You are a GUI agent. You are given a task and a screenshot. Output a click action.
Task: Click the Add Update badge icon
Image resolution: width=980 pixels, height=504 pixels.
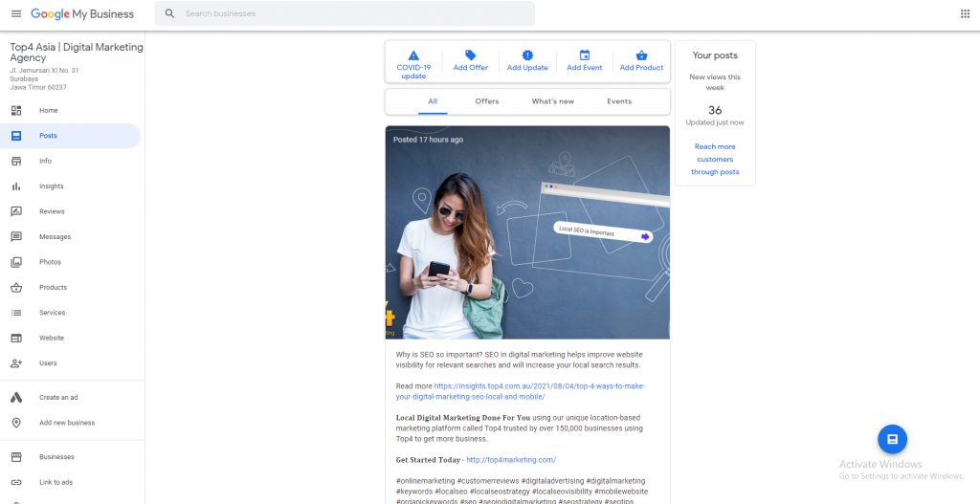coord(527,55)
